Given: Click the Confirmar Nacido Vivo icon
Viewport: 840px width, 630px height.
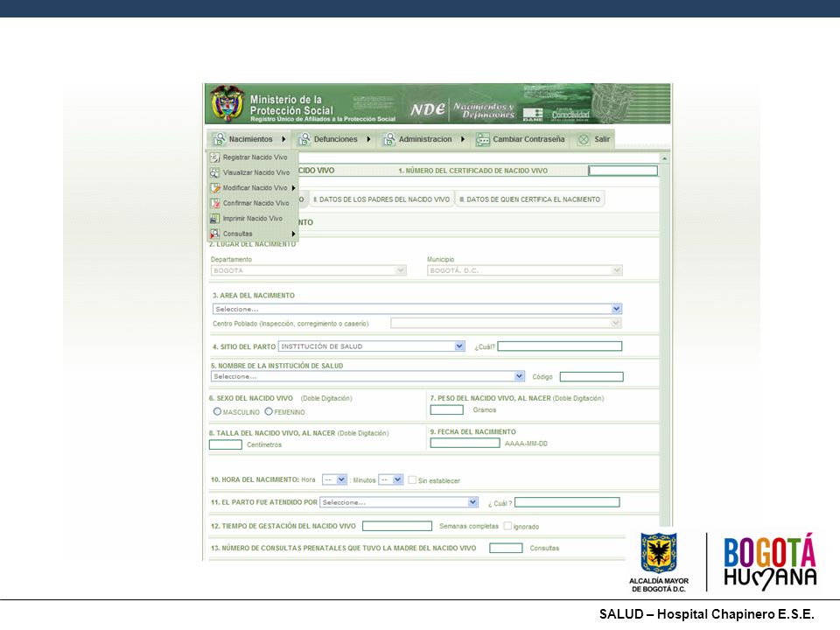Looking at the screenshot, I should click(215, 203).
